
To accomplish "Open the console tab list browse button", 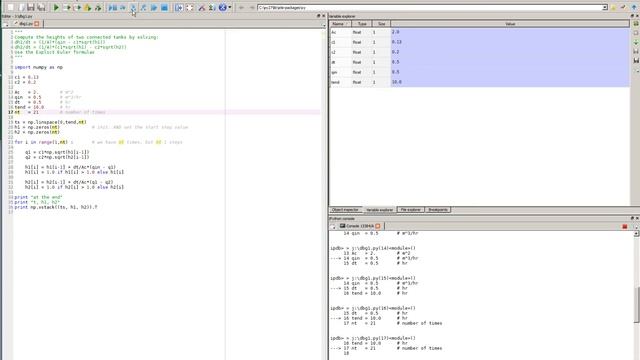I will click(333, 226).
